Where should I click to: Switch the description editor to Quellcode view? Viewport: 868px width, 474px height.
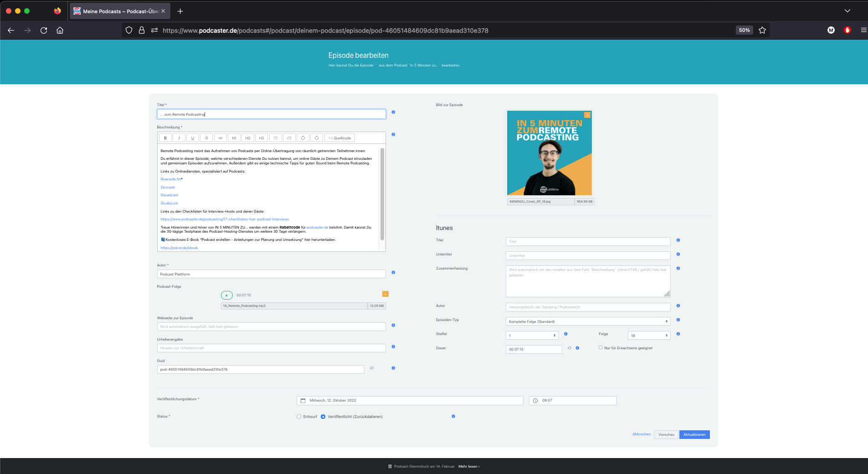pos(339,138)
